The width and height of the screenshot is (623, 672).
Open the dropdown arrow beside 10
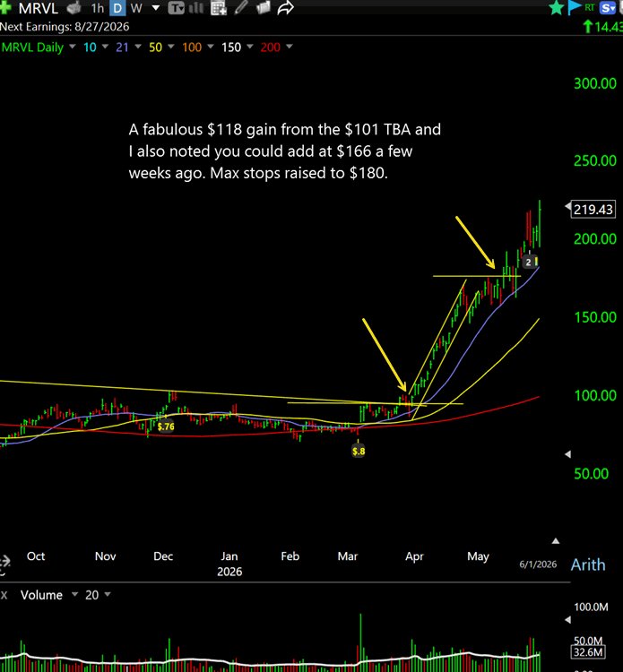click(x=105, y=46)
